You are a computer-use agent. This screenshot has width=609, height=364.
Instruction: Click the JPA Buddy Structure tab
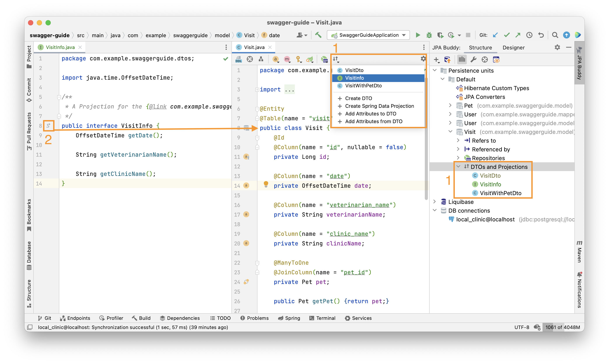tap(480, 47)
